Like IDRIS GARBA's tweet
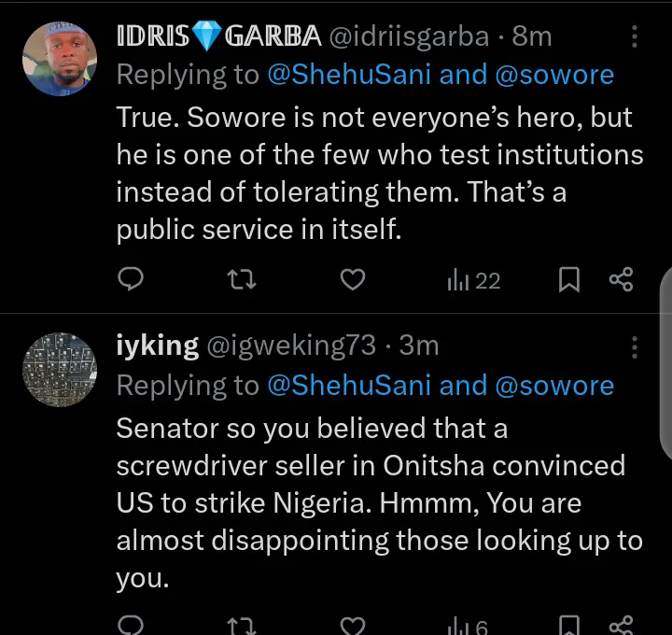Viewport: 672px width, 635px height. (x=351, y=278)
